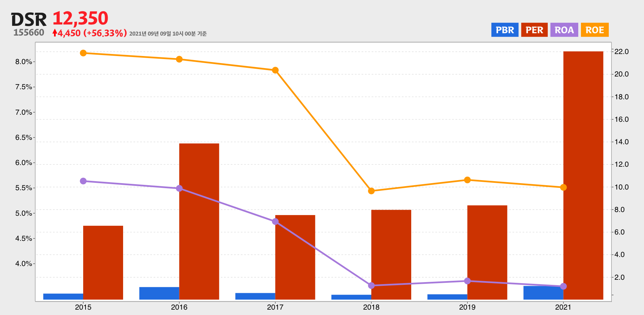
Task: Click the 12.0 right axis label
Action: pyautogui.click(x=622, y=164)
